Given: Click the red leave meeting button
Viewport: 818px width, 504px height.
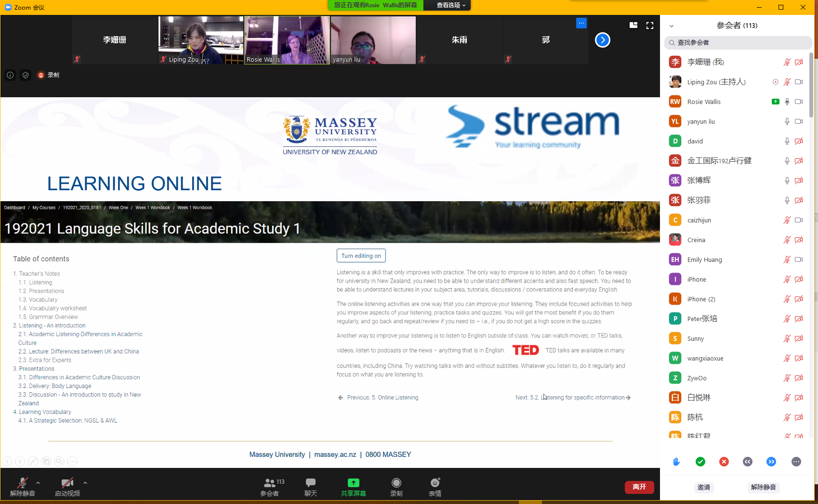Looking at the screenshot, I should 639,487.
